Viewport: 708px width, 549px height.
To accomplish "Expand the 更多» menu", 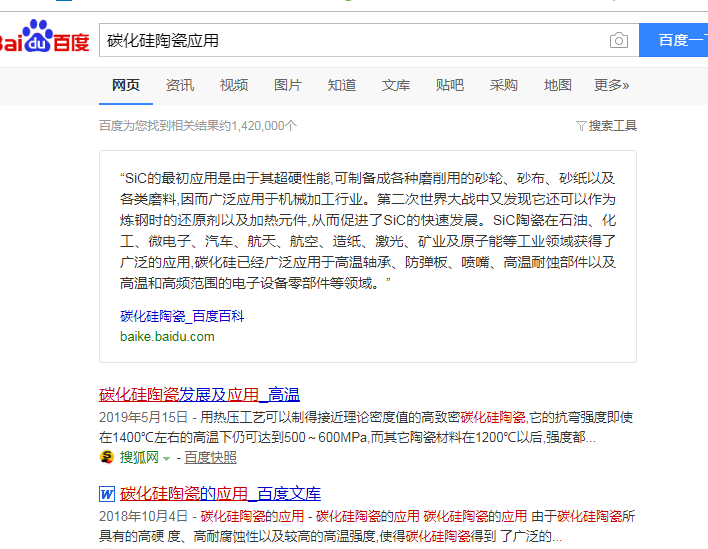I will [611, 85].
